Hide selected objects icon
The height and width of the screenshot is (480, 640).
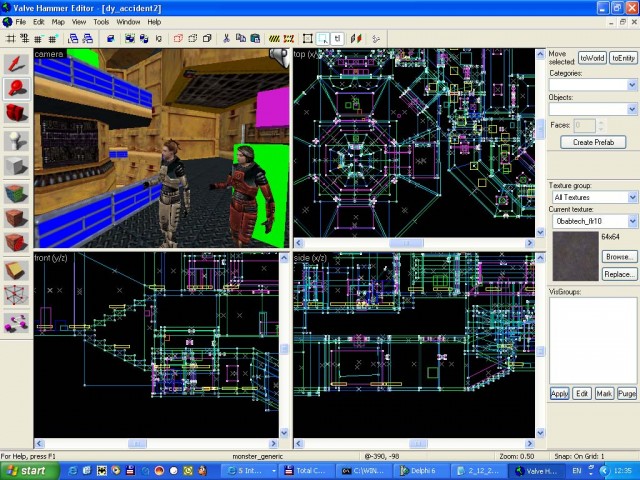coord(178,39)
